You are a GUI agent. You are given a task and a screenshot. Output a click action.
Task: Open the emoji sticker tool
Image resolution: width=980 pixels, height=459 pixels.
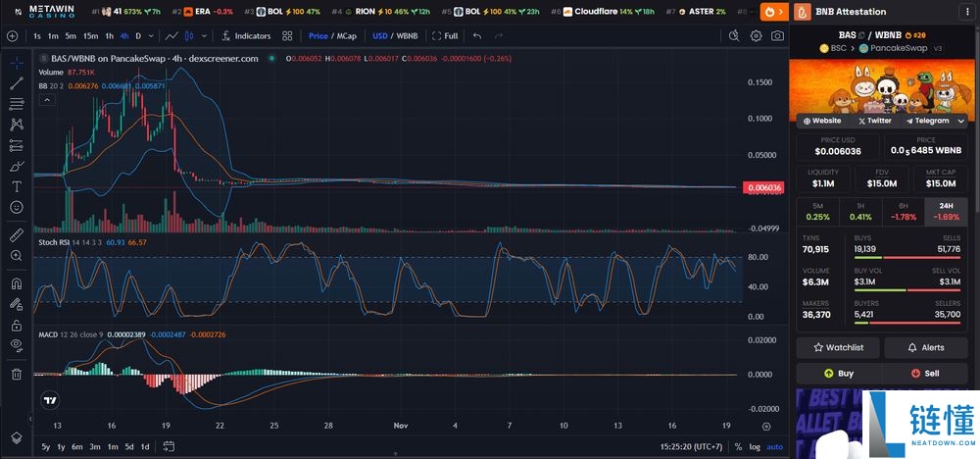[17, 207]
